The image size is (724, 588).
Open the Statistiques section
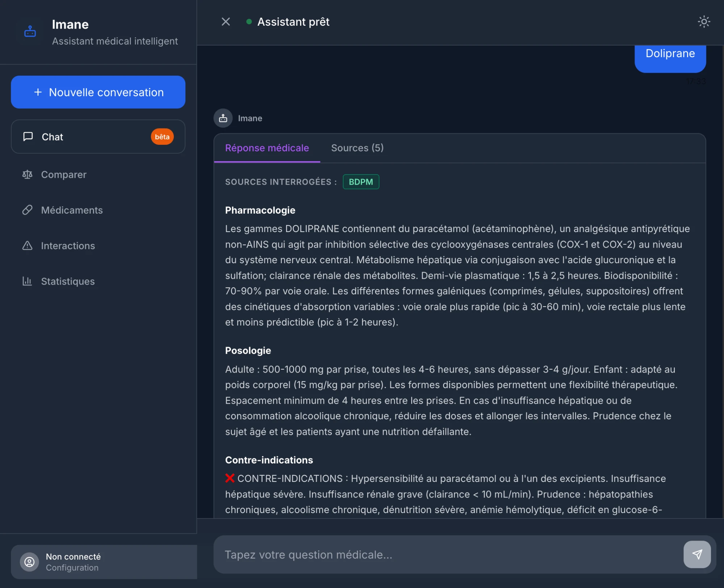(x=98, y=281)
